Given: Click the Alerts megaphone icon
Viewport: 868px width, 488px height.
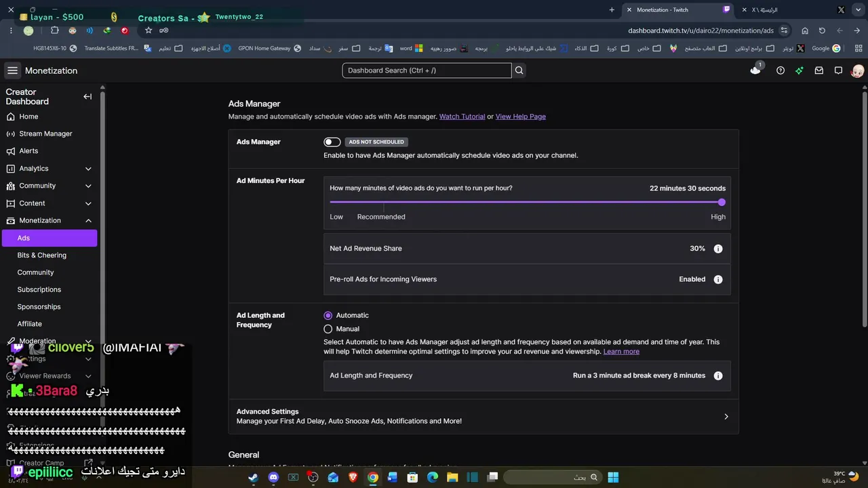Looking at the screenshot, I should (x=10, y=151).
